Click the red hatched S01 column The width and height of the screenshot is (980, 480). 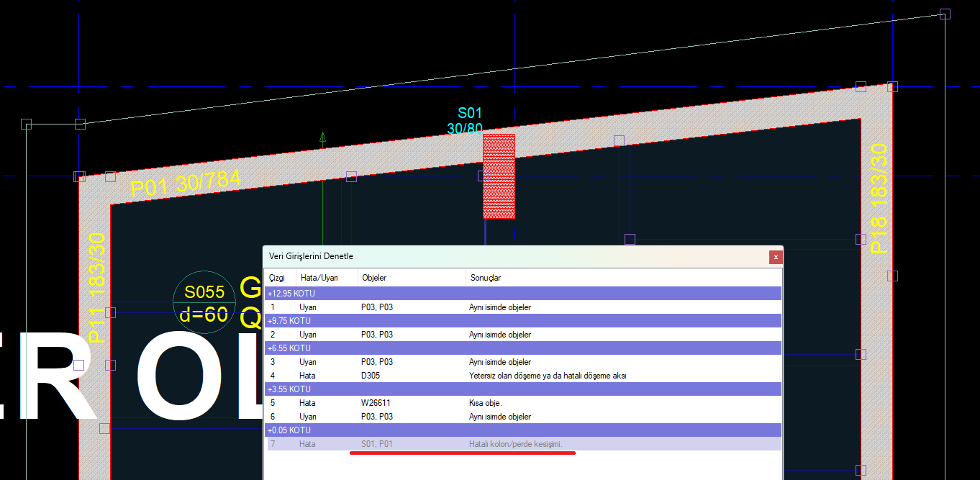point(499,176)
